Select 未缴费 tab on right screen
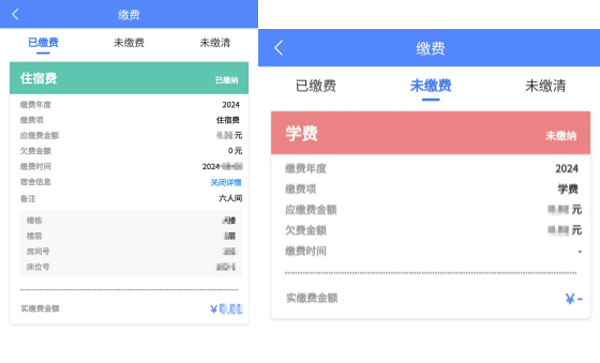 [x=431, y=86]
